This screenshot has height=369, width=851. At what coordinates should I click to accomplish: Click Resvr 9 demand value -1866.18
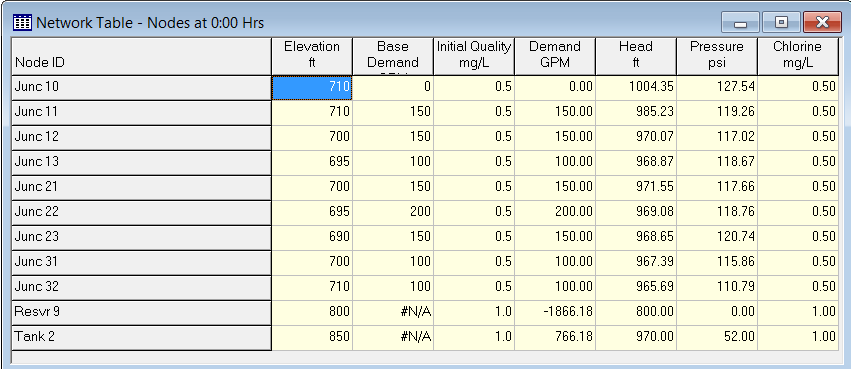coord(555,313)
